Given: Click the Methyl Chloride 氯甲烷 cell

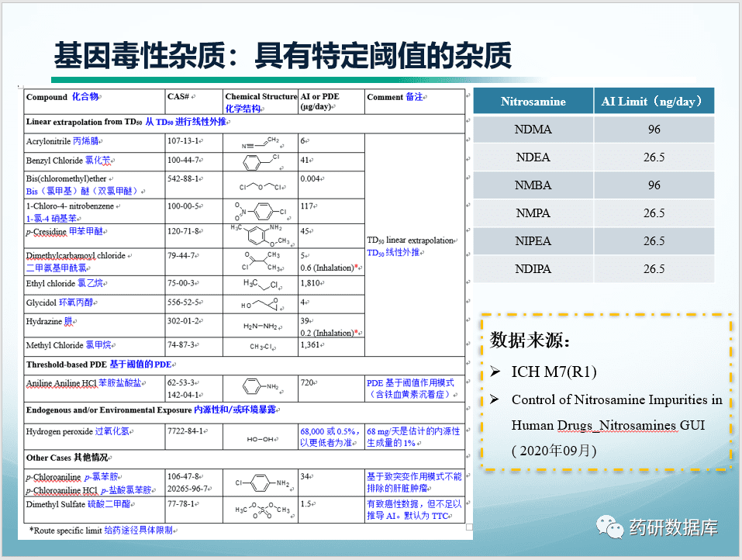Looking at the screenshot, I should pos(94,347).
